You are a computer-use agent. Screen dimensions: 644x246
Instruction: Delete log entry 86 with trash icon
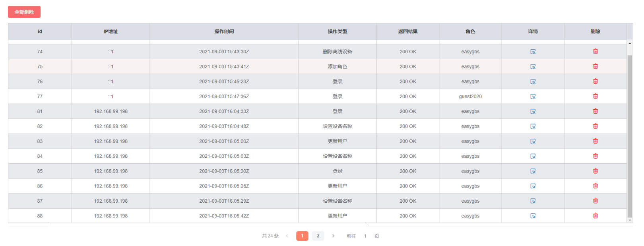(x=595, y=186)
